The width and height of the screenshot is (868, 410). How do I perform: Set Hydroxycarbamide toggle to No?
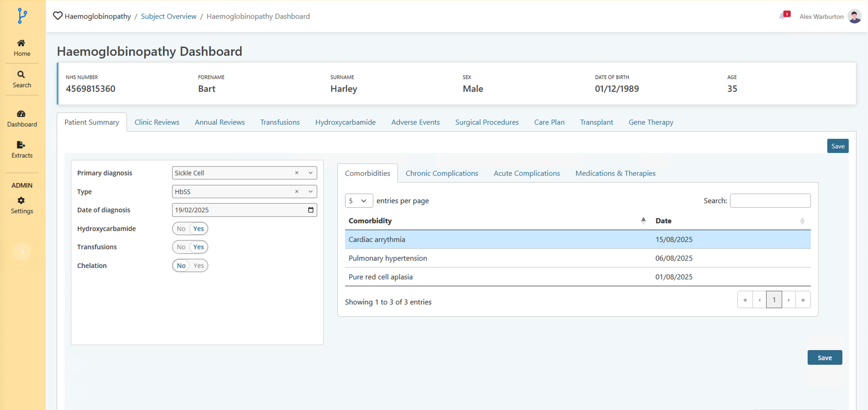(181, 229)
